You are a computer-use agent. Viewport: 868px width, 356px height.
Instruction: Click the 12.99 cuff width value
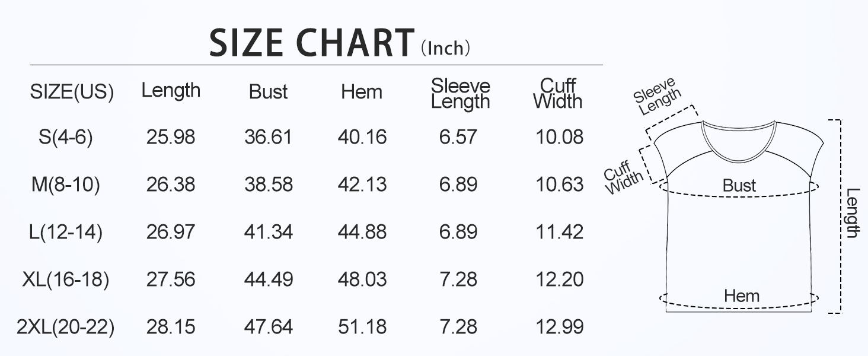tap(559, 326)
